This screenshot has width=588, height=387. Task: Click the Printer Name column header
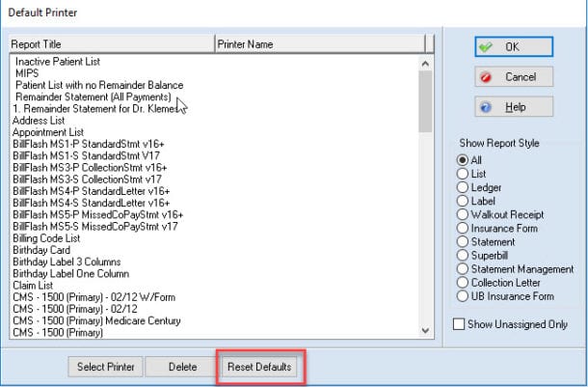(320, 44)
